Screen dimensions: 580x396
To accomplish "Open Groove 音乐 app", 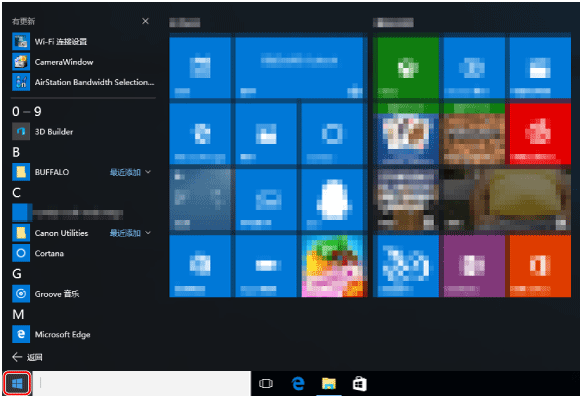I will [83, 294].
